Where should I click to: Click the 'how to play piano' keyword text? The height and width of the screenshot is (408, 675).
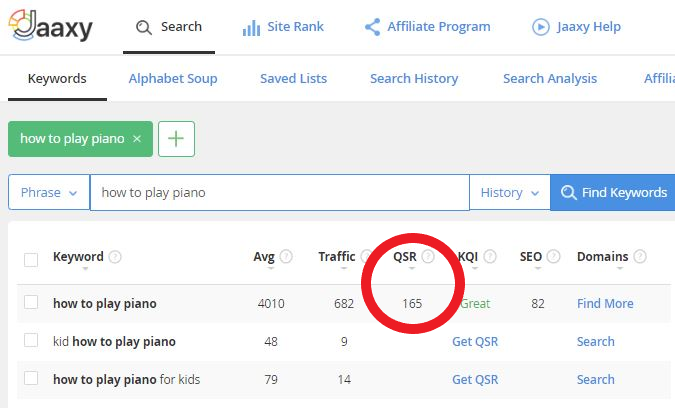pyautogui.click(x=105, y=304)
